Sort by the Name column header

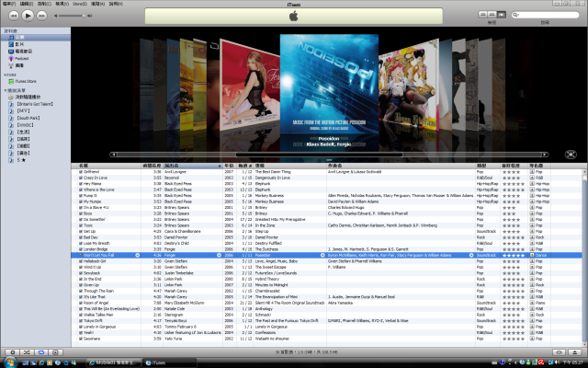[x=108, y=166]
